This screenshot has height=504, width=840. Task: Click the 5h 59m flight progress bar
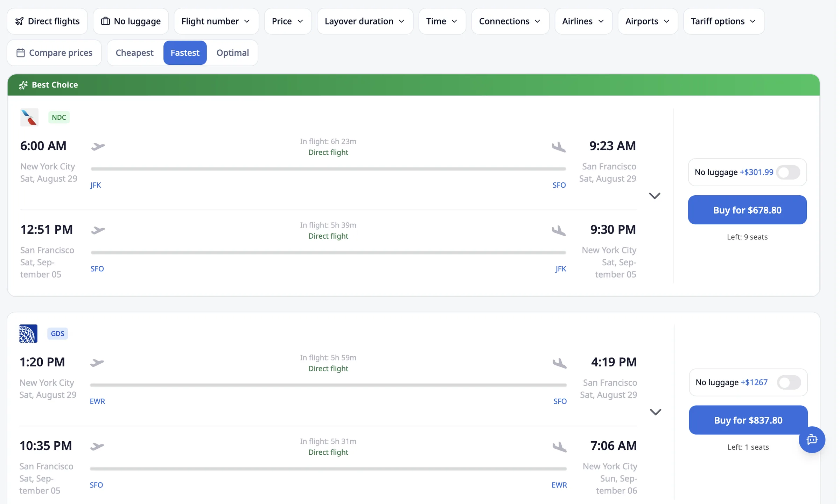point(328,385)
